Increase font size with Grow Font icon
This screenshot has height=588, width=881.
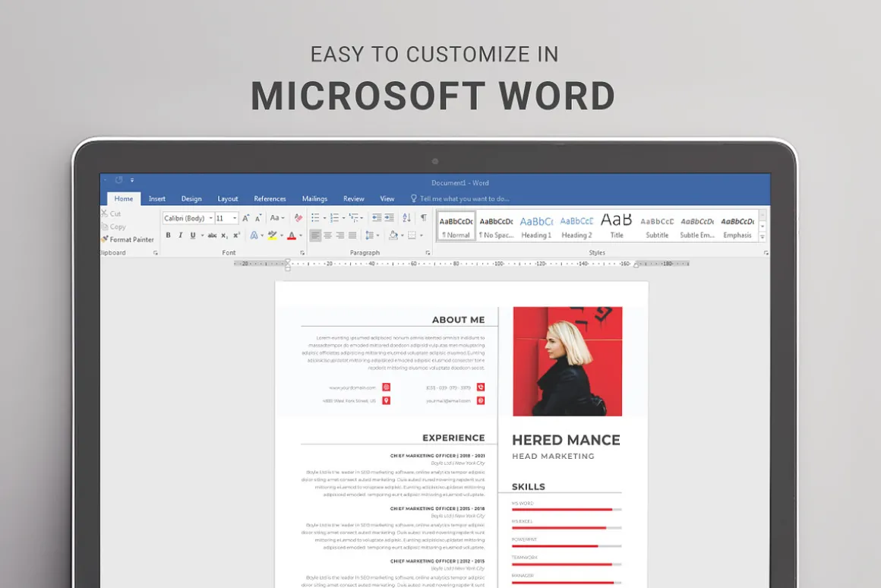tap(245, 218)
